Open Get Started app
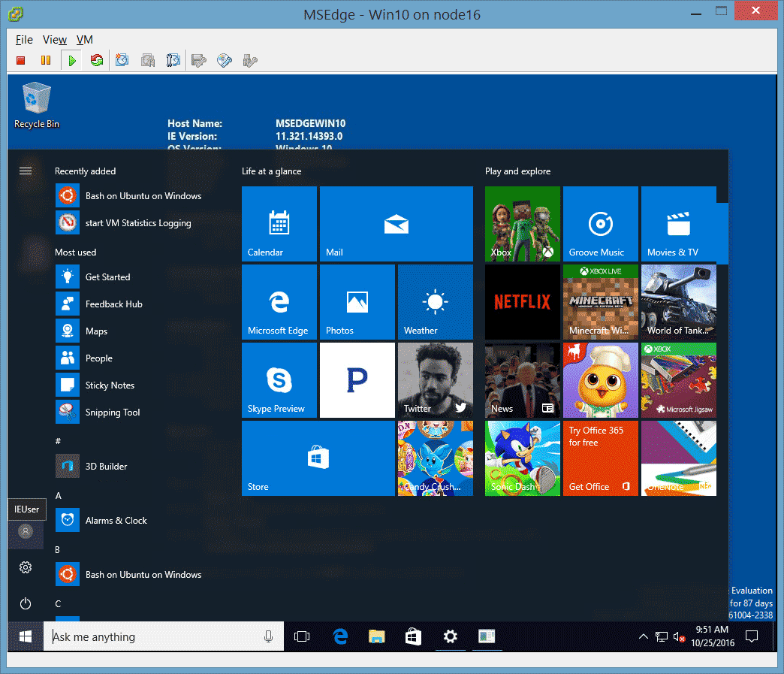Viewport: 784px width, 674px height. [94, 277]
